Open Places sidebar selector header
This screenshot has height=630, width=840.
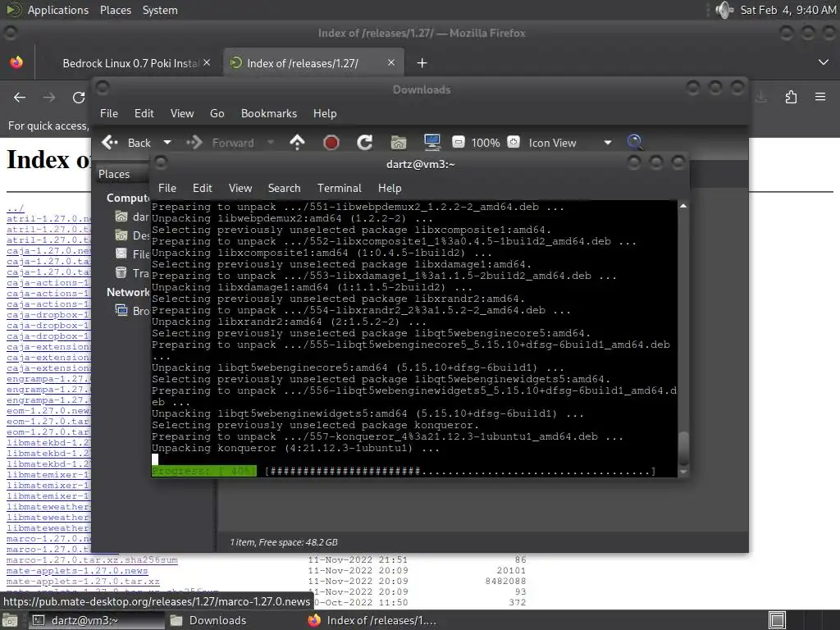[x=123, y=174]
